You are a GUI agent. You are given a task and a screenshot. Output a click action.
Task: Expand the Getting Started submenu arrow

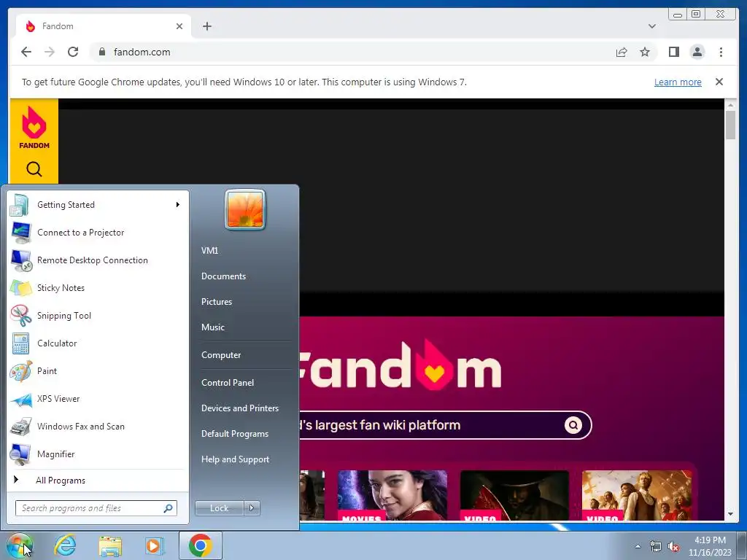pyautogui.click(x=178, y=205)
